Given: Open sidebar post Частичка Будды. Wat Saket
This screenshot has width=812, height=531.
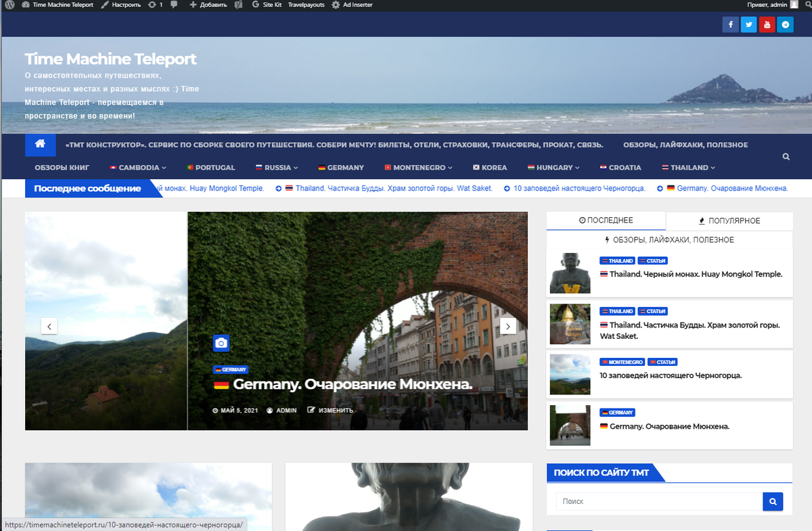Looking at the screenshot, I should 690,330.
